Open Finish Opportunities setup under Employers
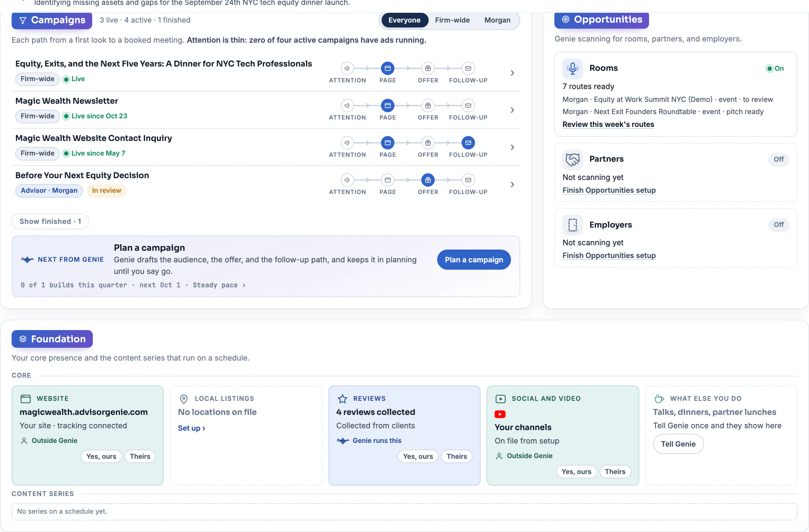The width and height of the screenshot is (809, 532). [609, 255]
